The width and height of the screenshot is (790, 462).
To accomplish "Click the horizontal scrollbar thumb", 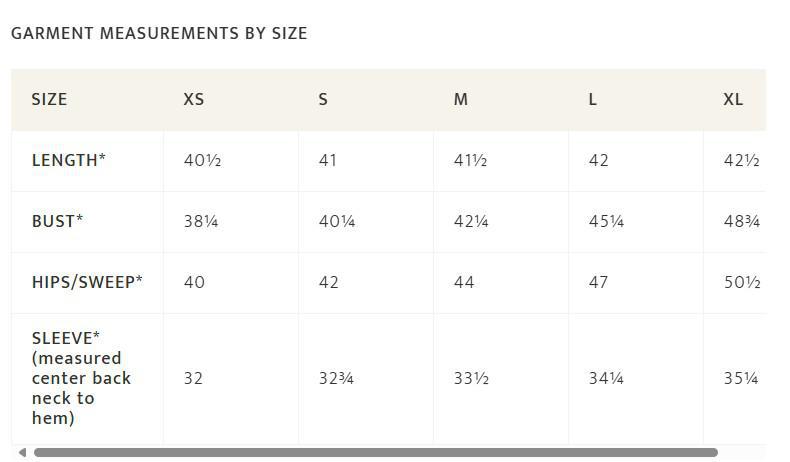I will (375, 453).
